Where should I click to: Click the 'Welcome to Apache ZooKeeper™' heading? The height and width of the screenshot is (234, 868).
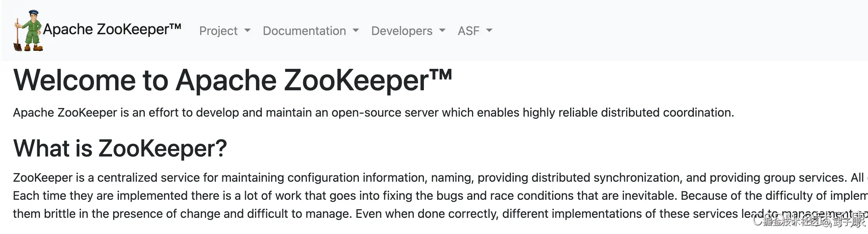coord(232,81)
